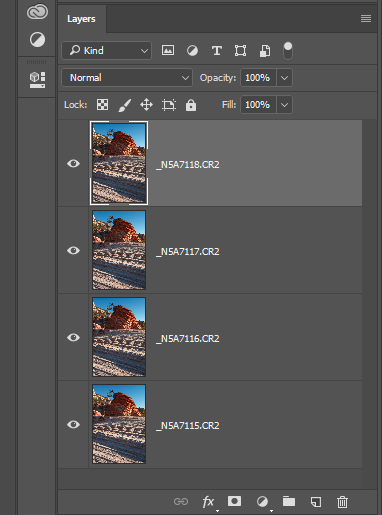The width and height of the screenshot is (382, 515).
Task: Click the _N5A7115.CR2 layer name
Action: (188, 426)
